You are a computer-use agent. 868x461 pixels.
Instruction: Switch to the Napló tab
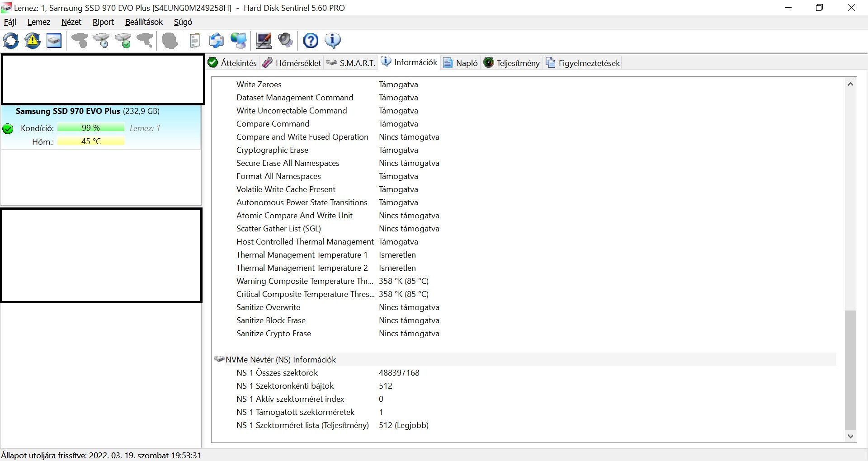point(461,63)
